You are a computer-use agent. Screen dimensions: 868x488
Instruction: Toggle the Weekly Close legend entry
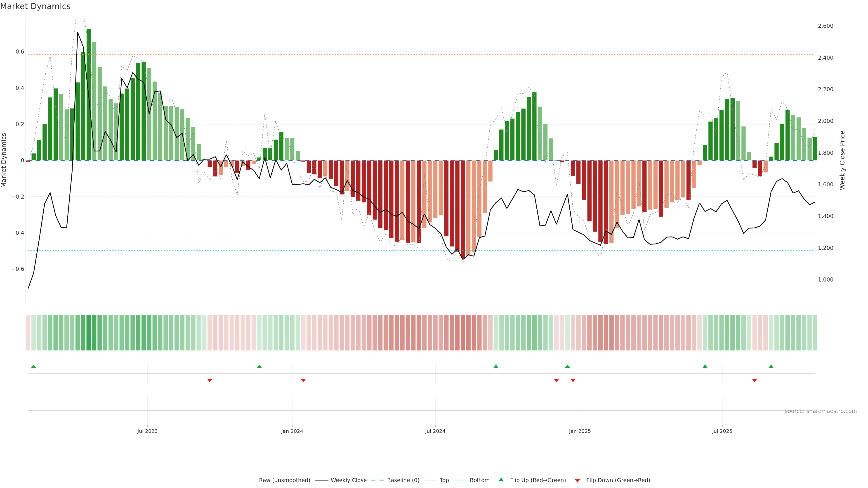(348, 480)
